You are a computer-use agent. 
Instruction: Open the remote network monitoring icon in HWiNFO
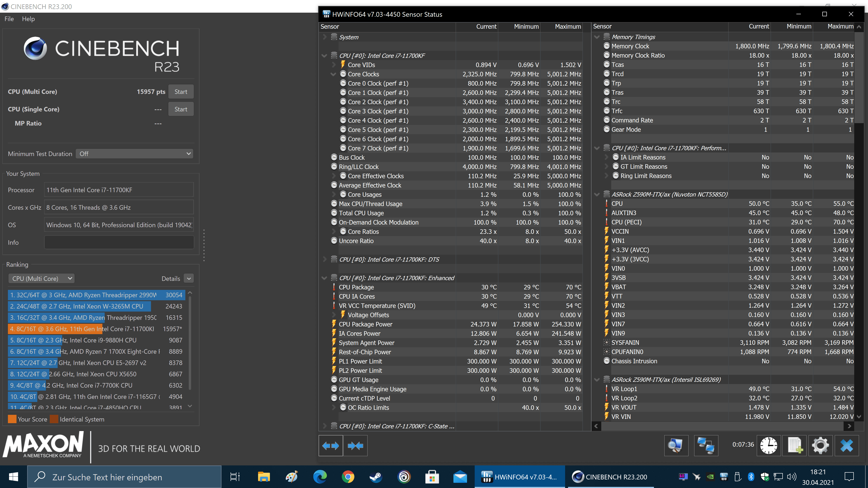coord(706,446)
